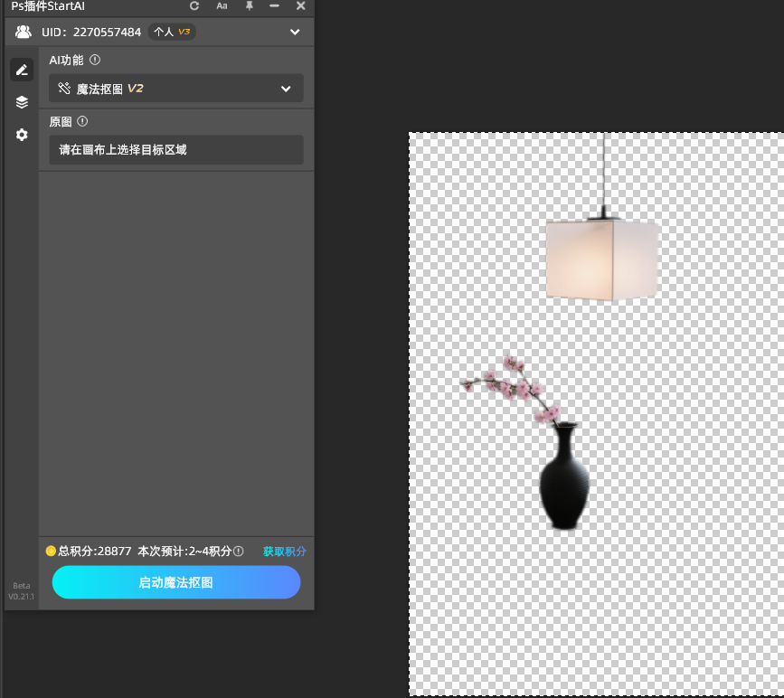
Task: Click the info icon next to AI功能
Action: pyautogui.click(x=95, y=61)
